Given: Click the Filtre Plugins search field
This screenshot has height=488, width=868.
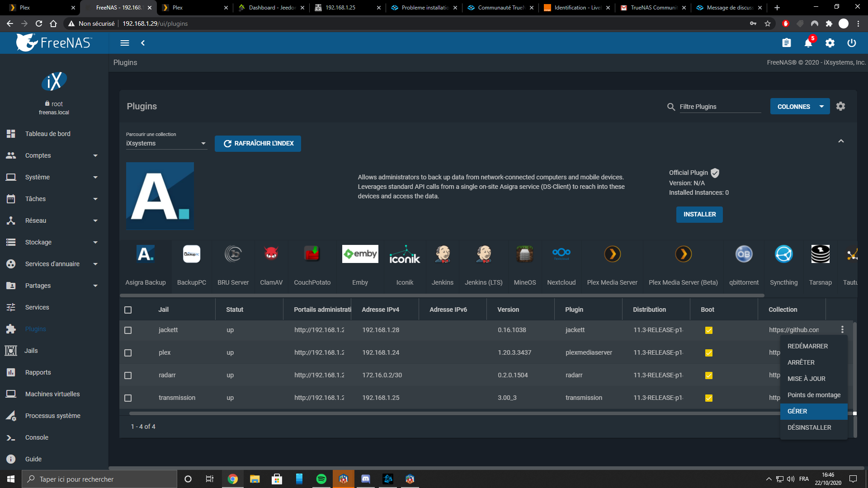Looking at the screenshot, I should [719, 107].
